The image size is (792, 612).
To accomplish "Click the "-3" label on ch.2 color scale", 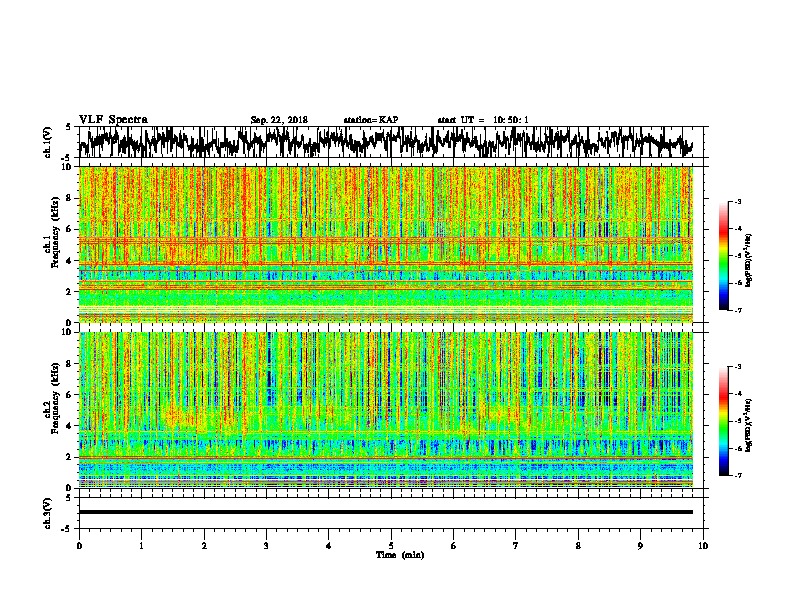I will pyautogui.click(x=737, y=367).
